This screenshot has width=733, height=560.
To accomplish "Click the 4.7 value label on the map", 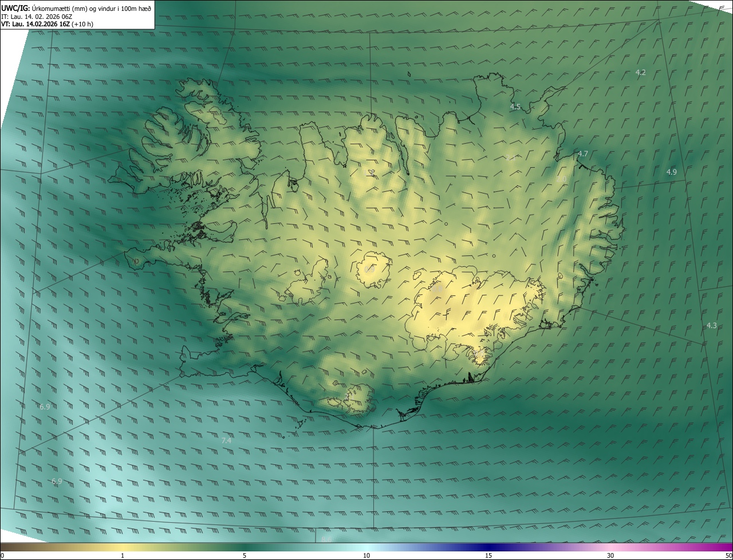I will click(x=583, y=154).
